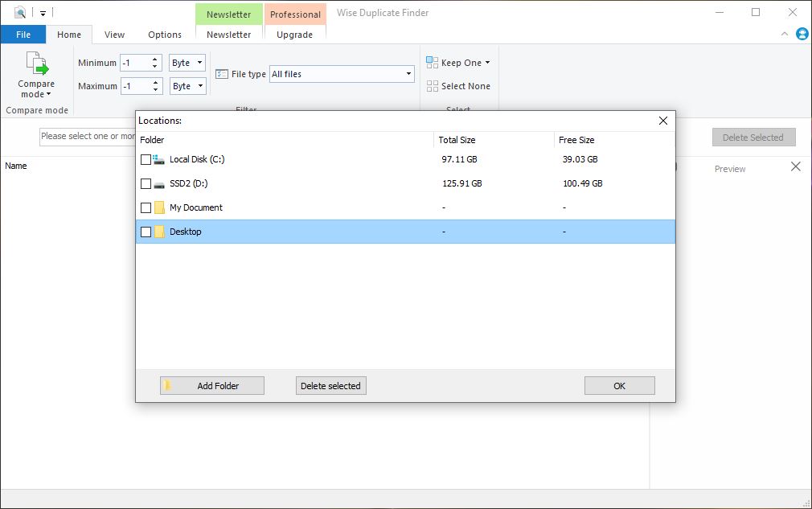Check the Desktop checkbox

(146, 232)
